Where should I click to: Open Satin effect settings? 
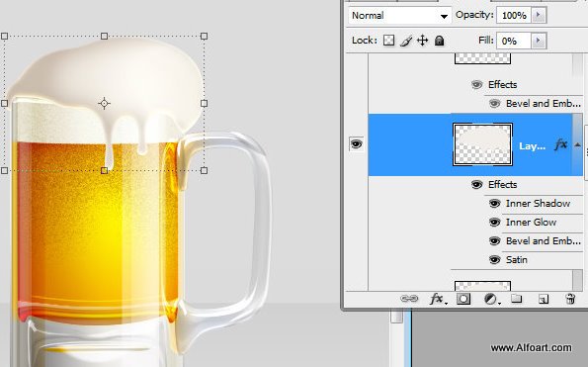tap(517, 259)
